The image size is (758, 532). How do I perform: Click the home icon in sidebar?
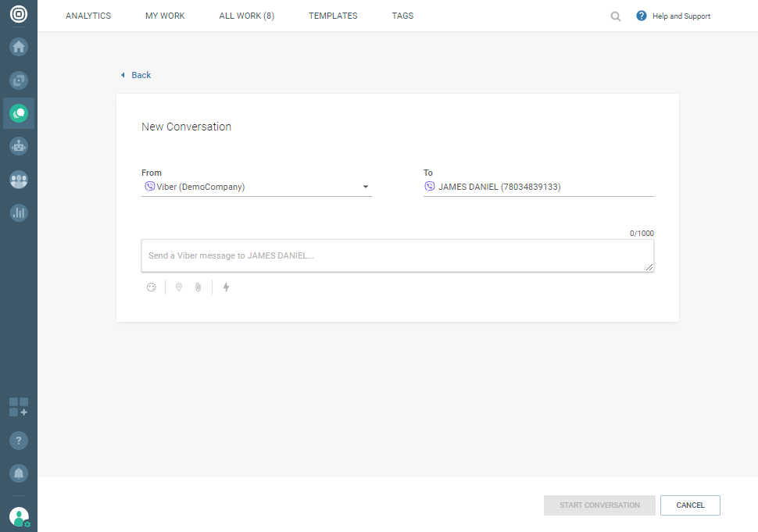[x=19, y=47]
